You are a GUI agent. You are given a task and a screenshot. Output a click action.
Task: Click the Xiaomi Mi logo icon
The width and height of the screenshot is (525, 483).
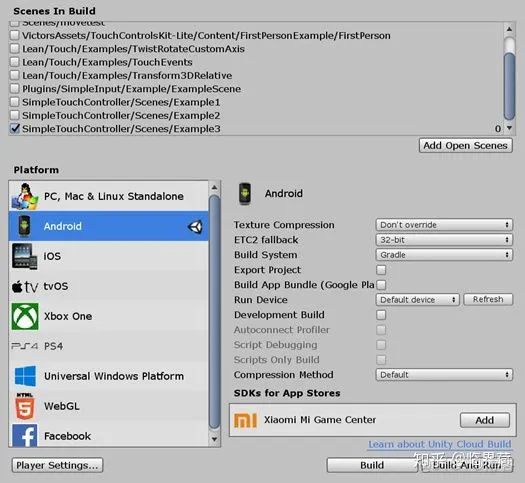(245, 420)
